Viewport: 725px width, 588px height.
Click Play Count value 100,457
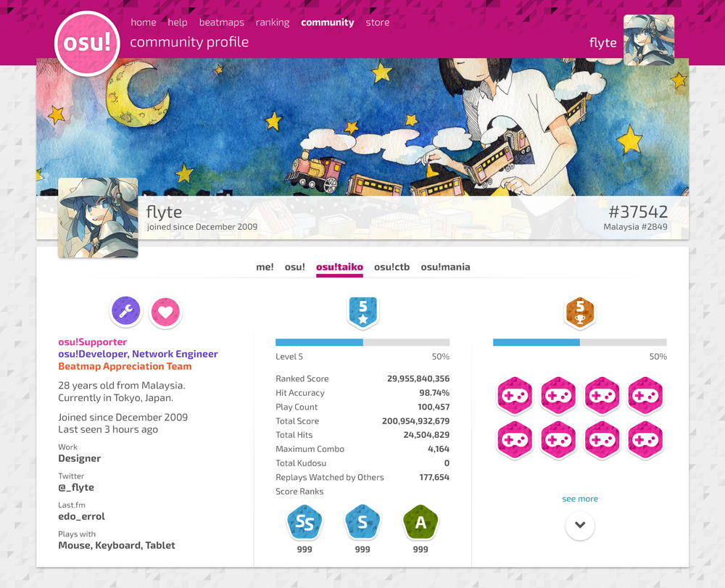pyautogui.click(x=434, y=407)
